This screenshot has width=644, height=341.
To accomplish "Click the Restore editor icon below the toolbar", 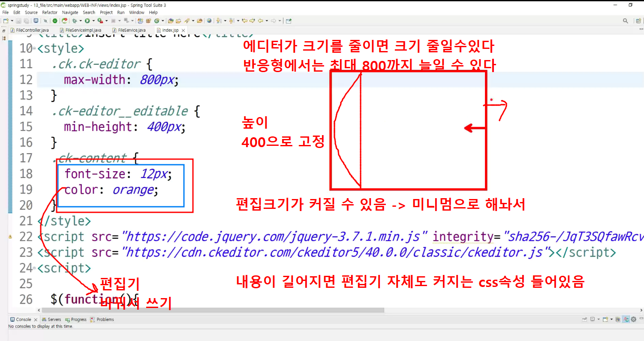I will pyautogui.click(x=4, y=31).
